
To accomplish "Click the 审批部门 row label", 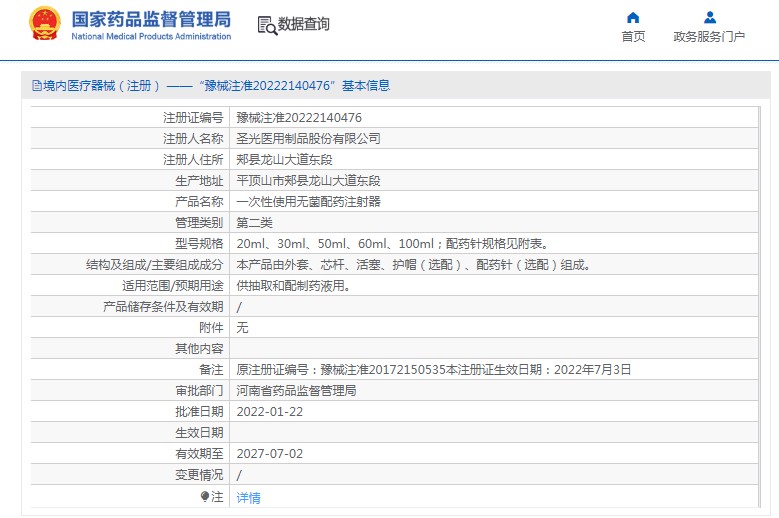I will coord(199,390).
